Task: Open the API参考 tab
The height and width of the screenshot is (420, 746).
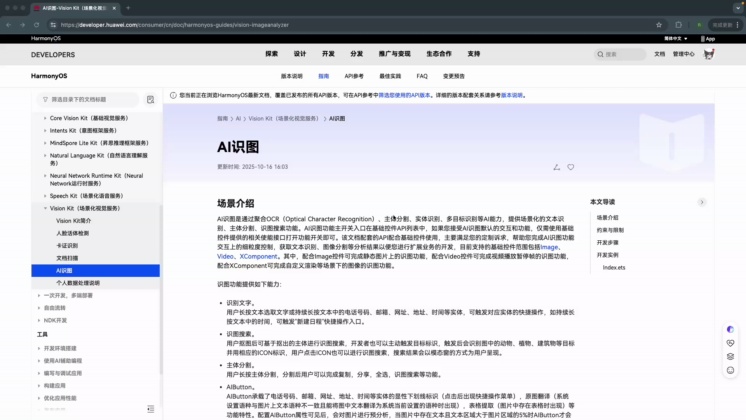Action: click(354, 76)
